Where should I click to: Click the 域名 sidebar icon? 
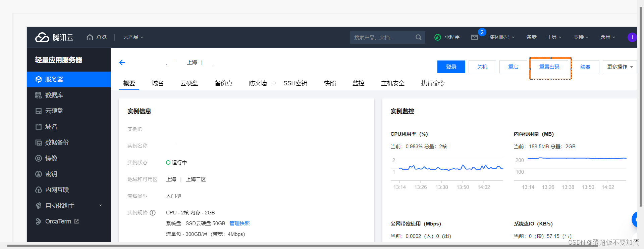pyautogui.click(x=39, y=127)
